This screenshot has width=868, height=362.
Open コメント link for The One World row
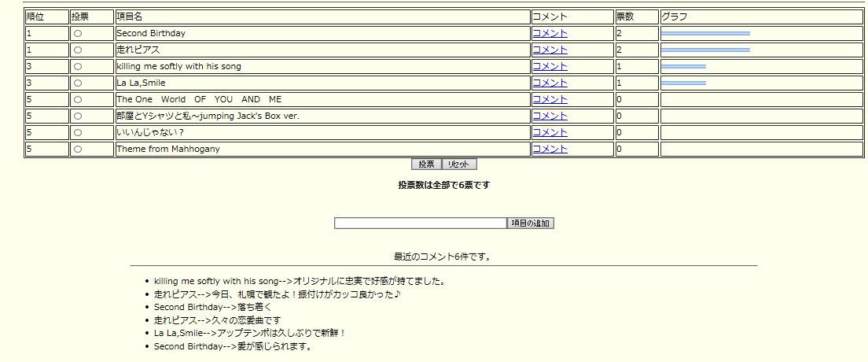[x=550, y=100]
